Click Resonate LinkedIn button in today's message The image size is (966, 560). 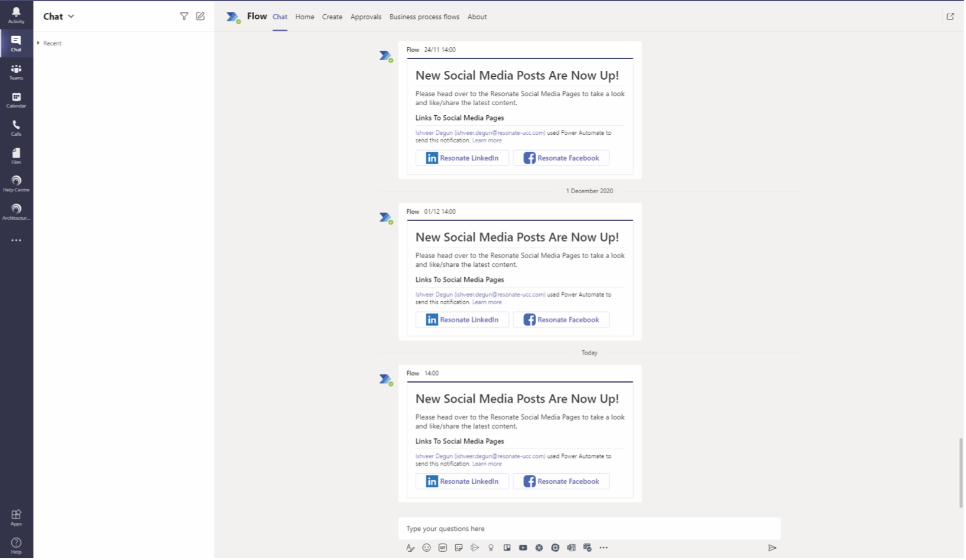coord(462,481)
